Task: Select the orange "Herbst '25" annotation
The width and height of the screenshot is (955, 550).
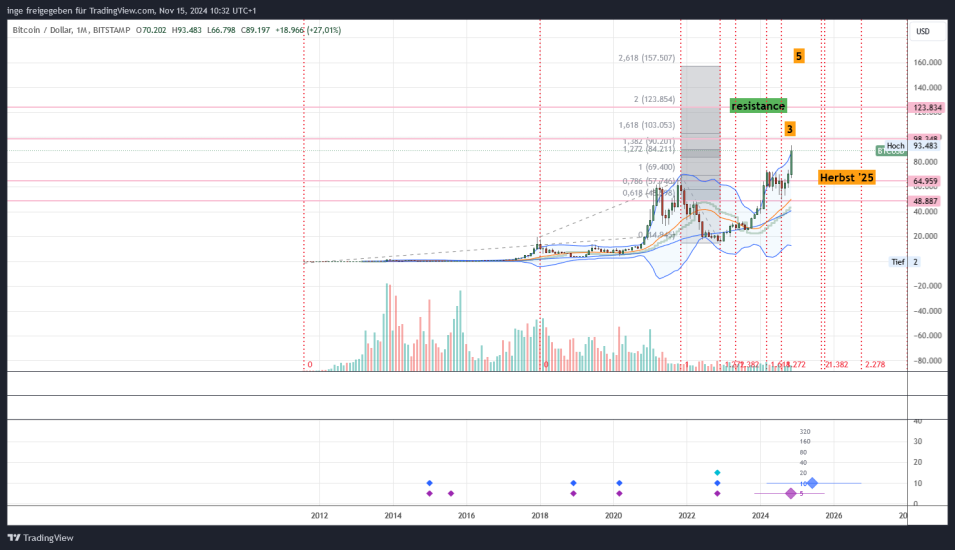Action: click(846, 177)
